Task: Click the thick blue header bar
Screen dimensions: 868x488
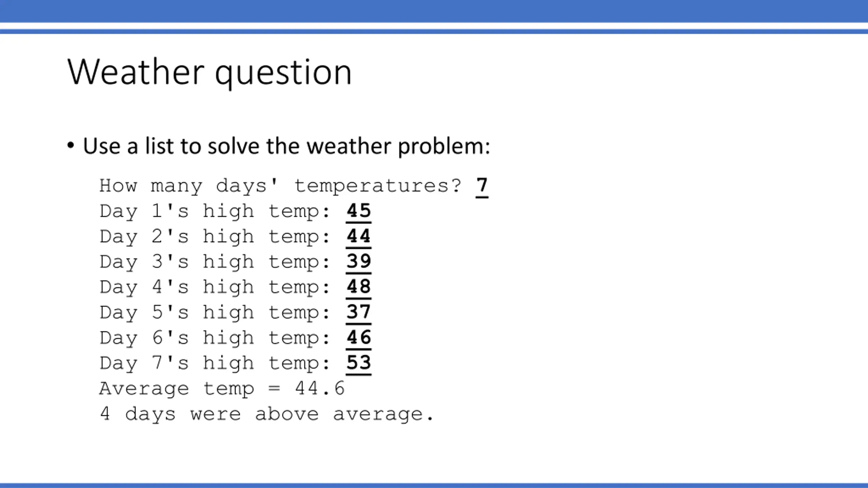Action: coord(434,11)
